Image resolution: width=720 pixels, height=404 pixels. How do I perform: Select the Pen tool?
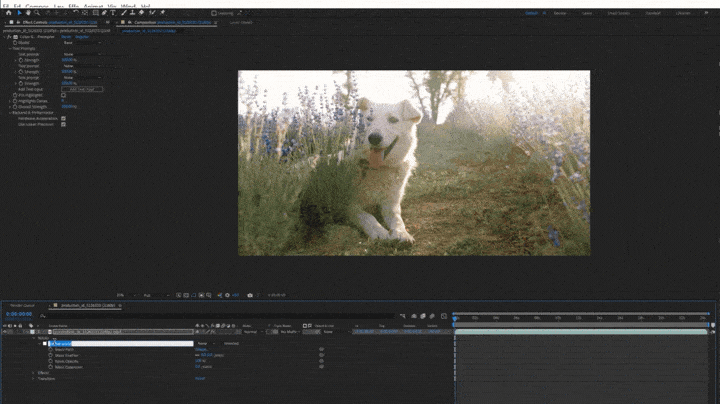[x=104, y=13]
